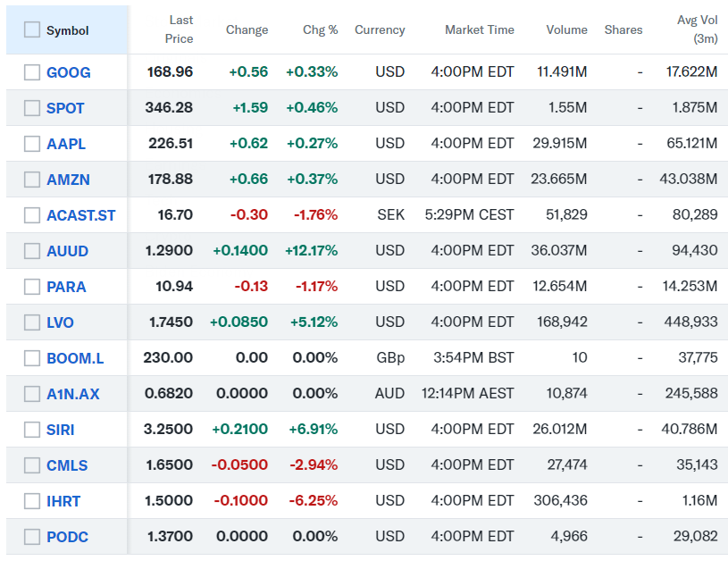Viewport: 728px width, 569px height.
Task: Click the PARA ticker link
Action: click(x=66, y=287)
